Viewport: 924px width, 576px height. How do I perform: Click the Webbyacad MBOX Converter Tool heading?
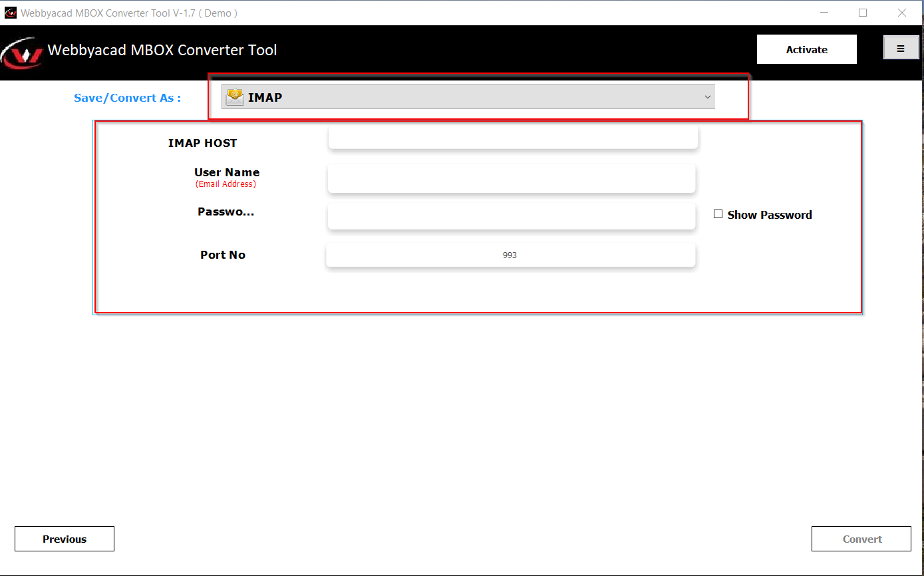pos(162,50)
